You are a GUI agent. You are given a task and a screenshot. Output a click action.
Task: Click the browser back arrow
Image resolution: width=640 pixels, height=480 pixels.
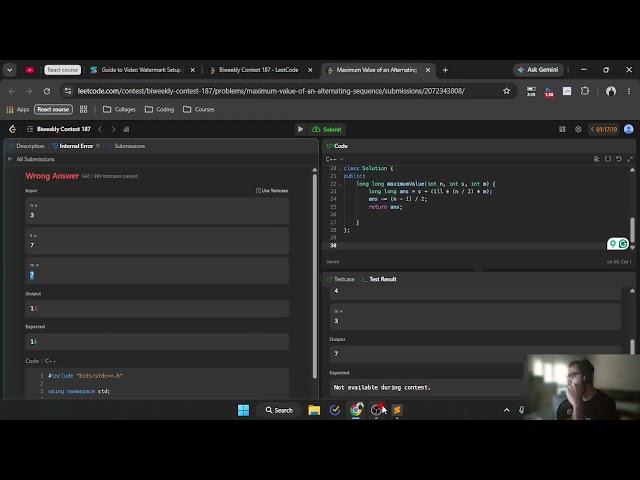click(x=11, y=91)
